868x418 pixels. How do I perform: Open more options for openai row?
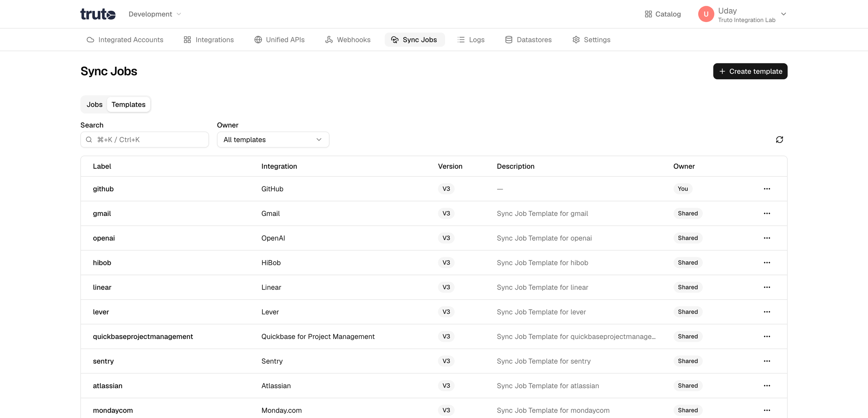(x=767, y=238)
